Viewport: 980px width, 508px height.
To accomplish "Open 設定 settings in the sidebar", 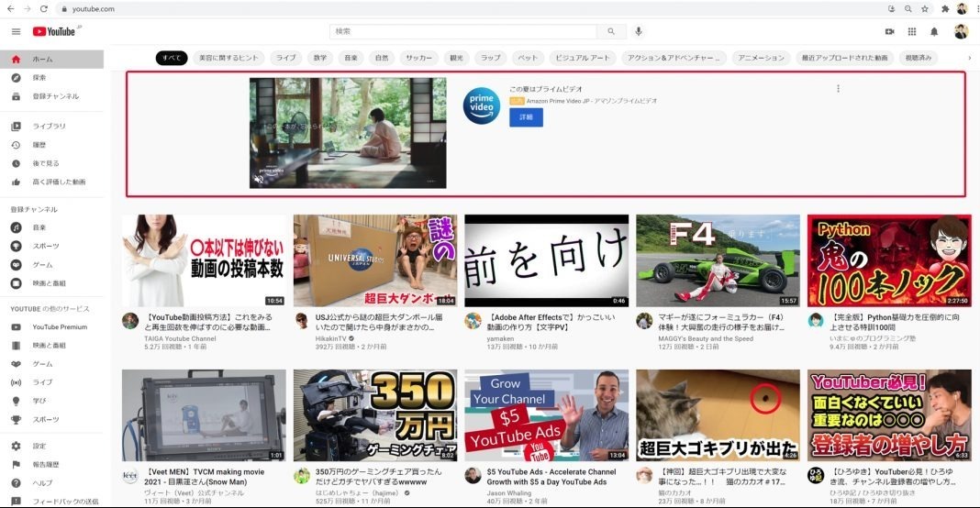I will [x=52, y=447].
